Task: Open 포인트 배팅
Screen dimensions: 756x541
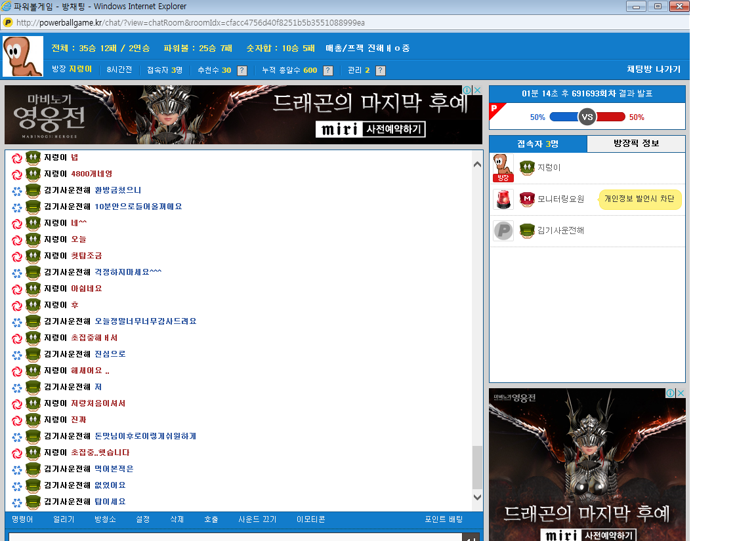Action: click(x=444, y=519)
